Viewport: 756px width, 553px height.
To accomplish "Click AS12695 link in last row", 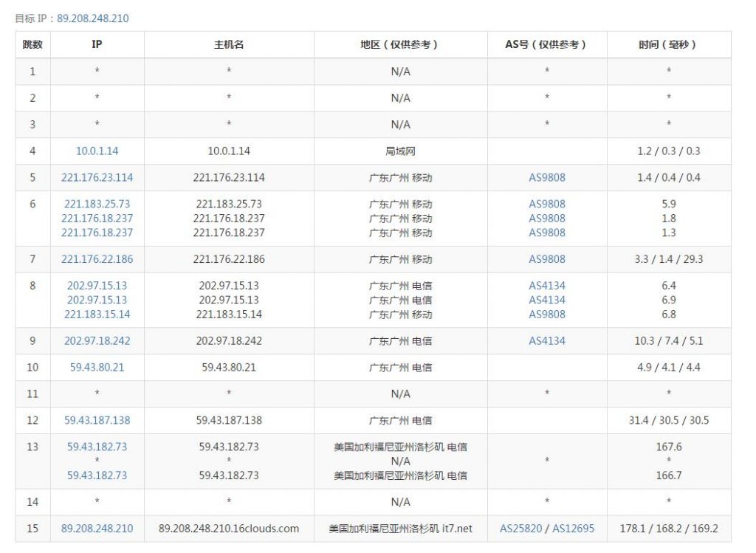I will click(x=573, y=528).
